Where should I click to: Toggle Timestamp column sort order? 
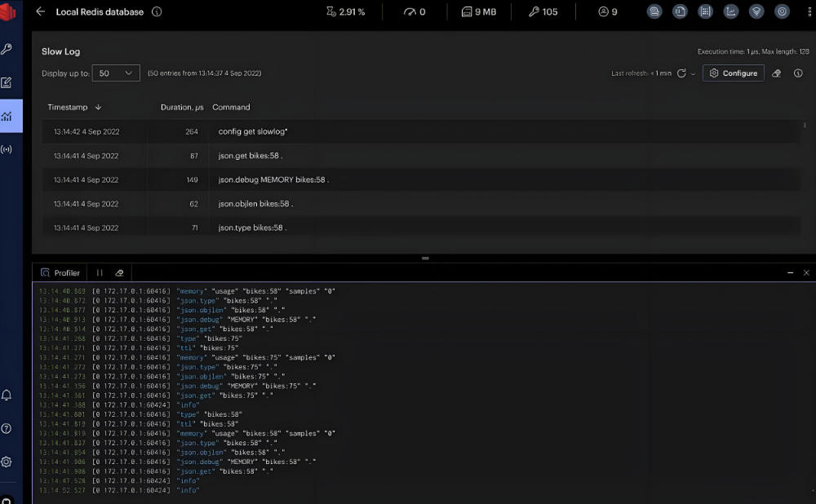click(x=98, y=108)
